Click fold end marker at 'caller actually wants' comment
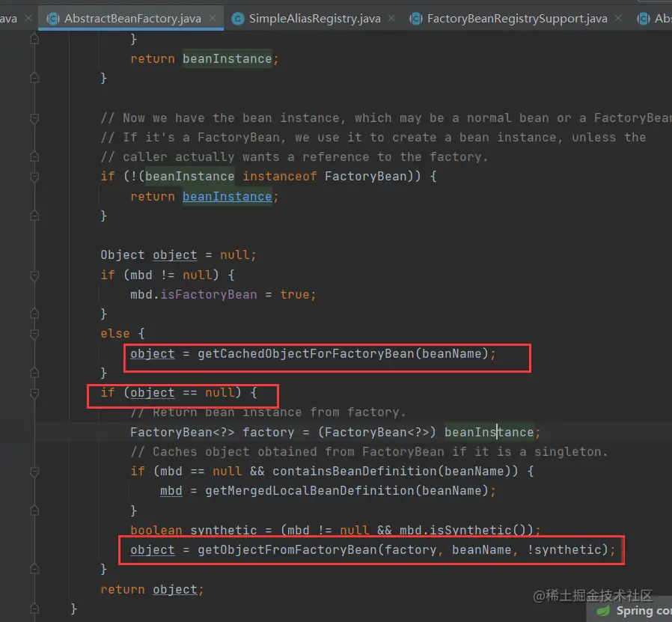 (34, 156)
